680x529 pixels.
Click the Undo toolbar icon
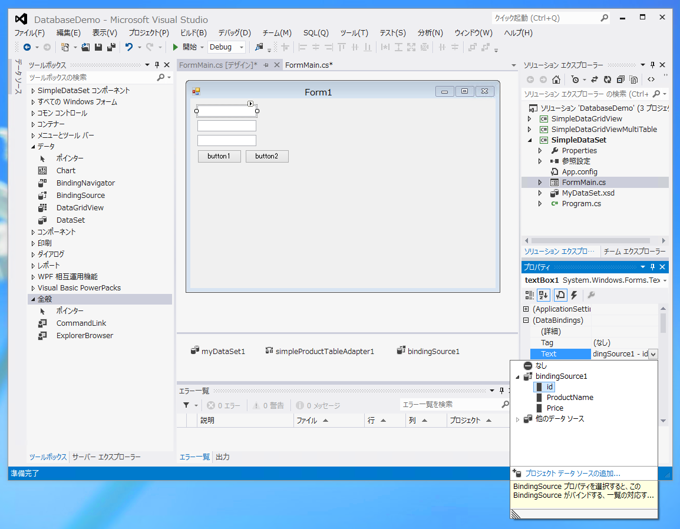tap(129, 47)
